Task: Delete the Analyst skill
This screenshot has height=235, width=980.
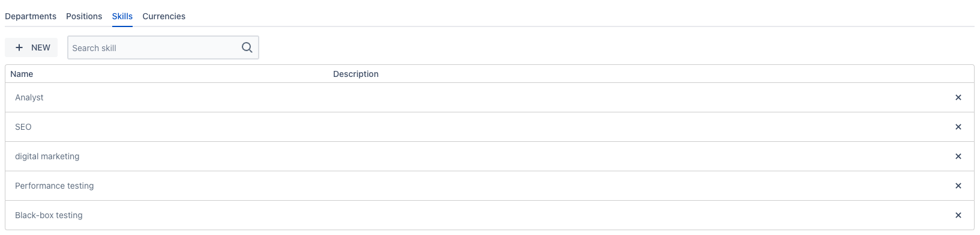Action: 958,97
